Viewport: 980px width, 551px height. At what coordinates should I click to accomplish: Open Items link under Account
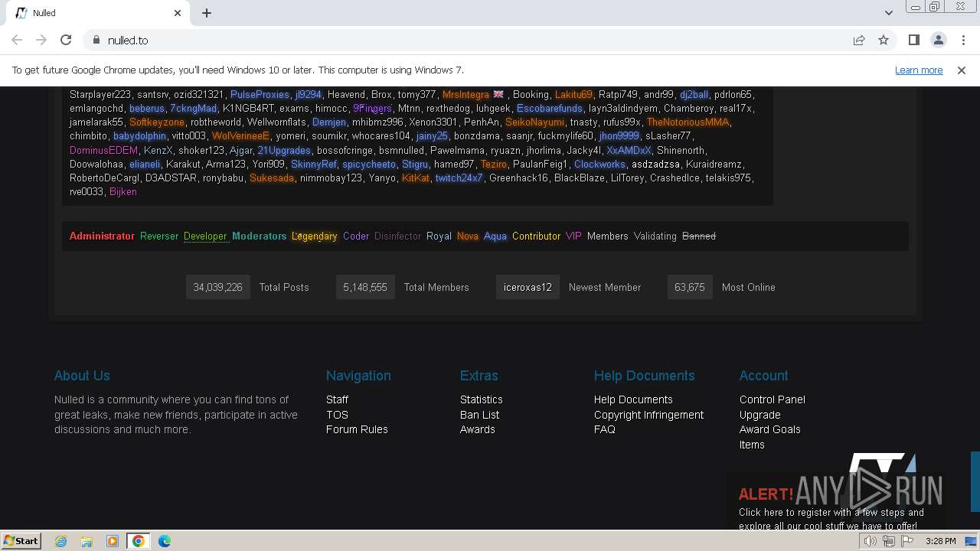[x=752, y=445]
